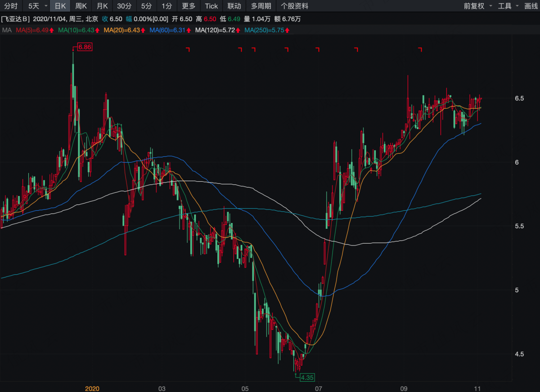Activate the 画线 drawing tool
The image size is (540, 392).
pos(531,6)
